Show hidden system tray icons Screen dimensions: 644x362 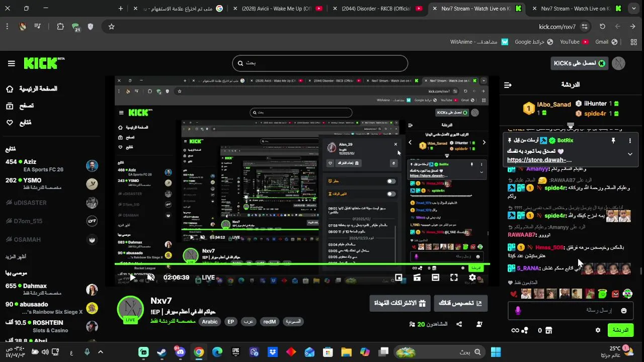point(100,352)
